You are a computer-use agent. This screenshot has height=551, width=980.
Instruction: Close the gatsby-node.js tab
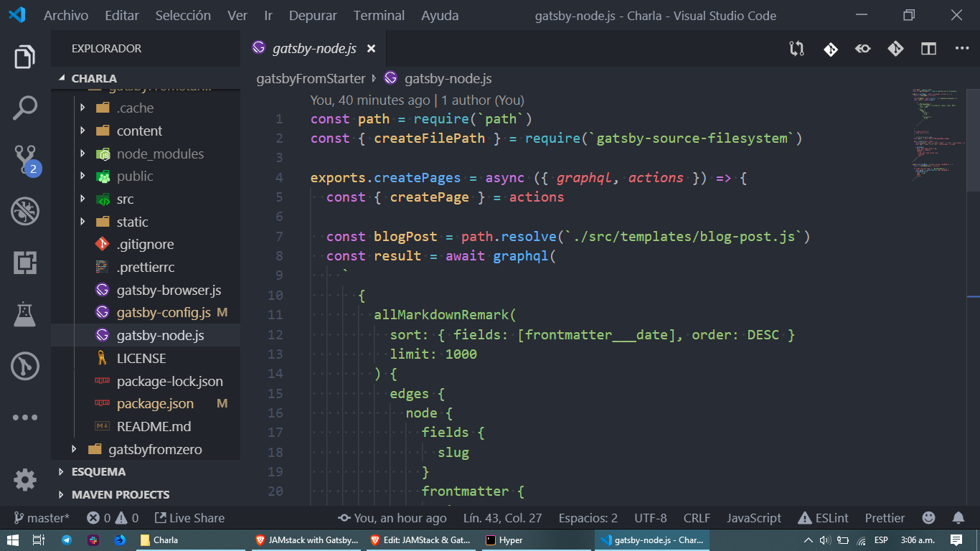[371, 49]
